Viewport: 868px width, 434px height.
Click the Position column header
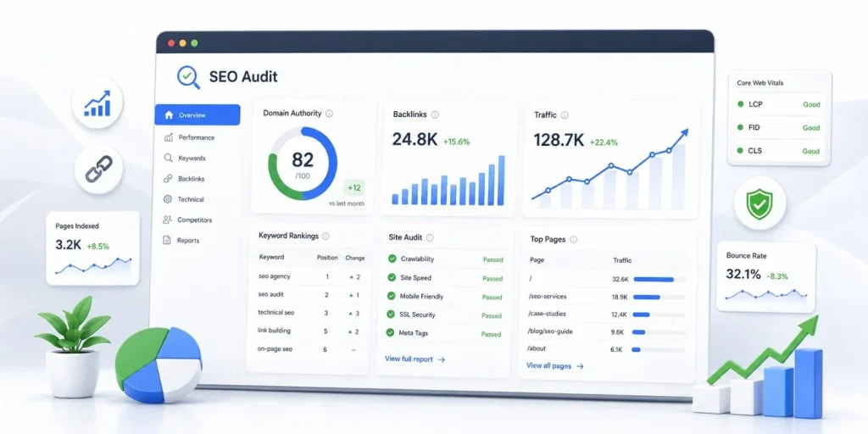[x=327, y=258]
